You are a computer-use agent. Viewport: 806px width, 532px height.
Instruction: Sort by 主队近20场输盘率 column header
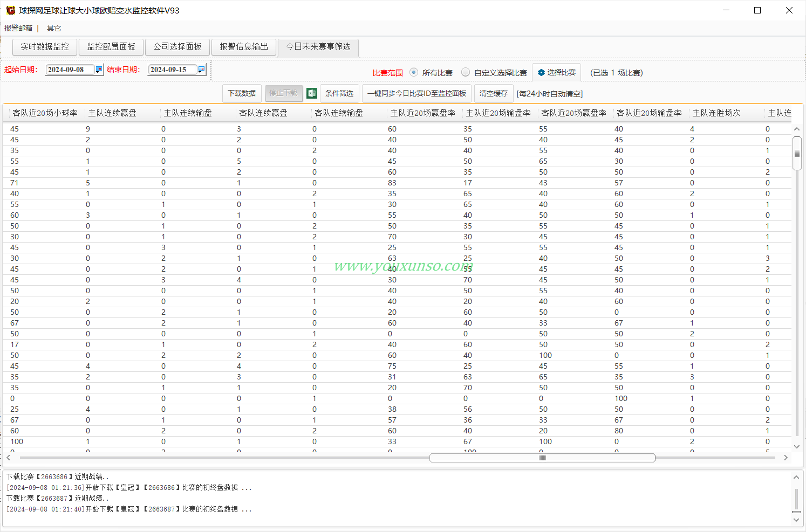coord(501,113)
